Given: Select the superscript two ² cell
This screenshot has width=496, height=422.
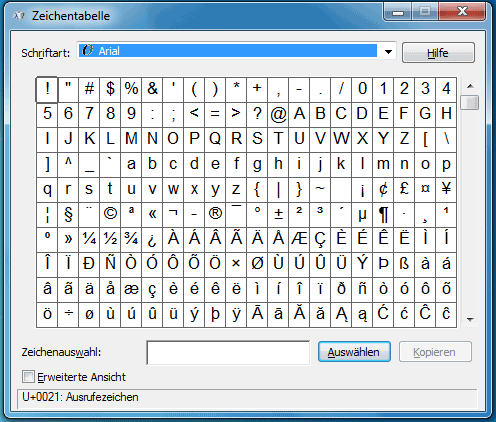Looking at the screenshot, I should coord(299,215).
